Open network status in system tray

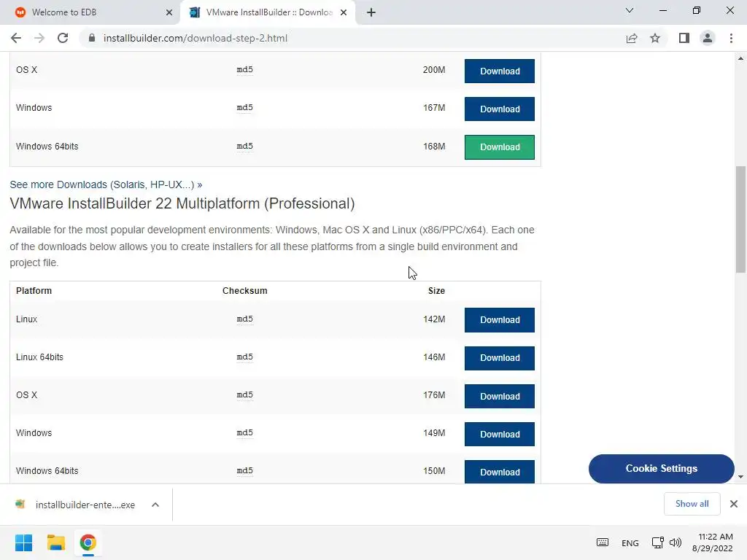click(x=658, y=542)
